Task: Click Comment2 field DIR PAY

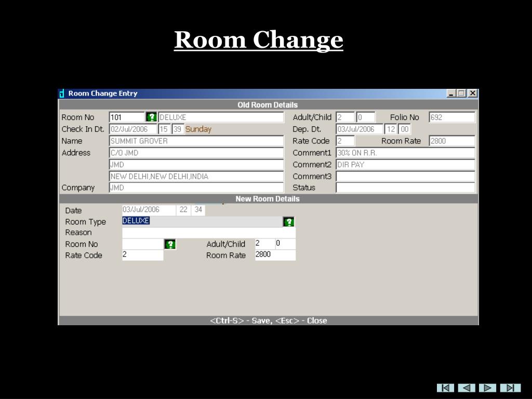Action: tap(405, 165)
